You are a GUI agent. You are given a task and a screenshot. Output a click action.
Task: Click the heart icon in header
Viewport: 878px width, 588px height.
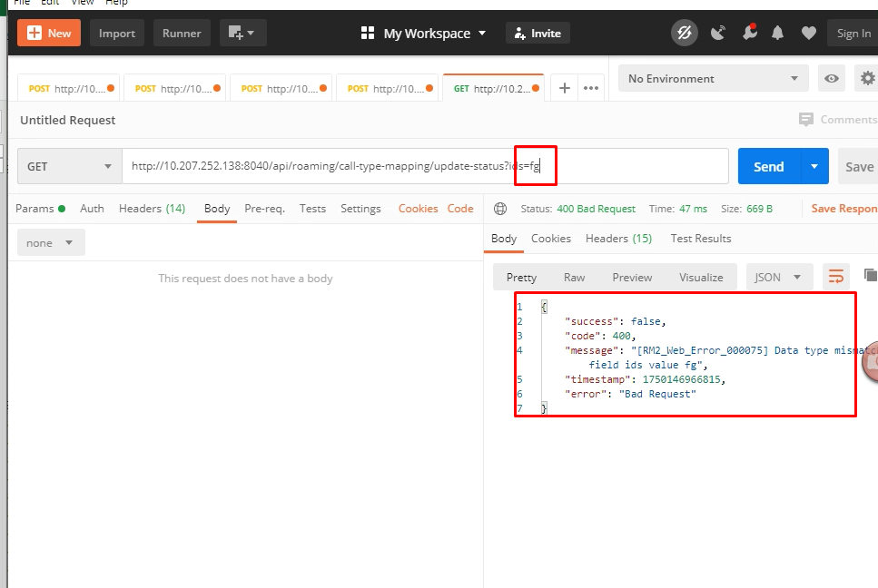(x=808, y=34)
